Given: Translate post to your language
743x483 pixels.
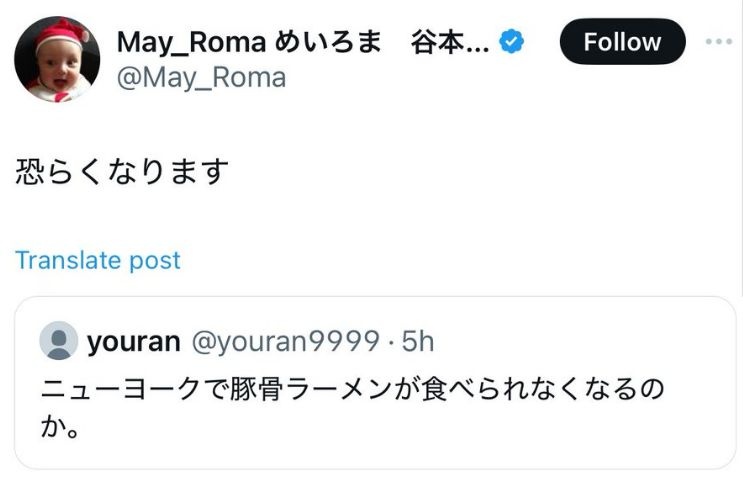Looking at the screenshot, I should [x=98, y=261].
